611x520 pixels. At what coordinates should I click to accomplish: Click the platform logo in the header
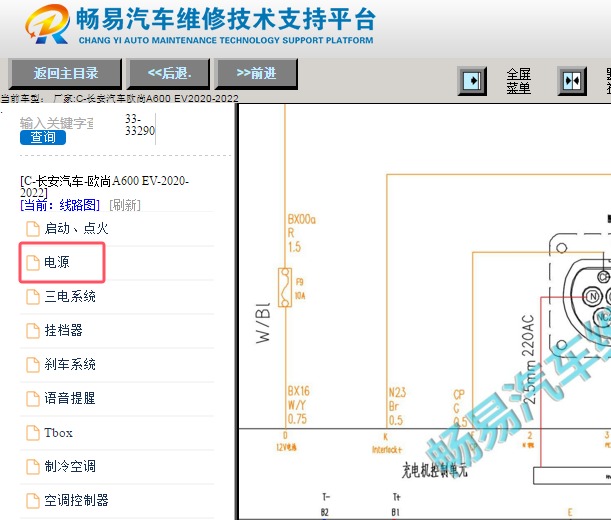coord(47,24)
